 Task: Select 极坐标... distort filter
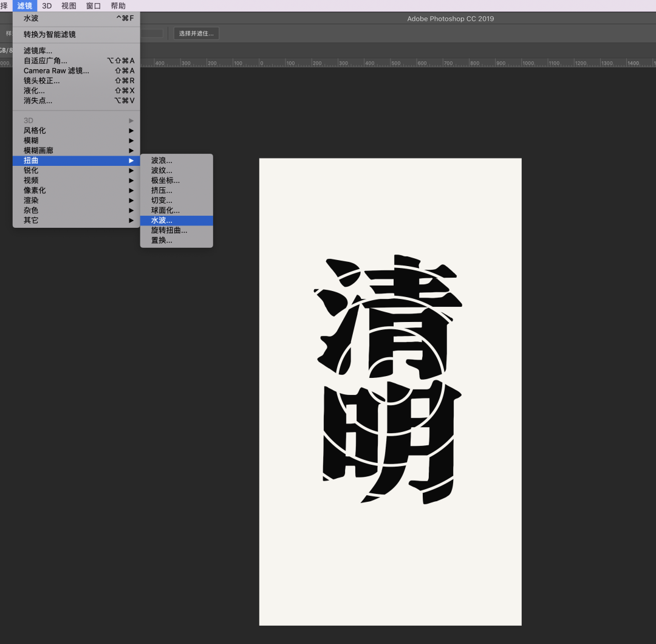click(165, 180)
